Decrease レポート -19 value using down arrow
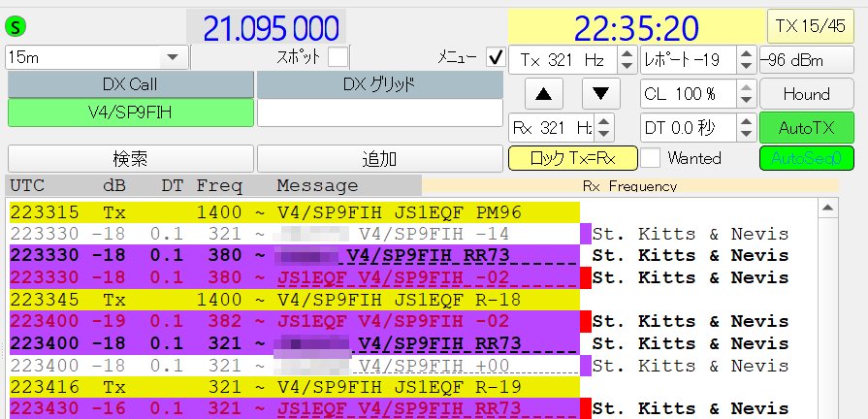 click(x=746, y=66)
